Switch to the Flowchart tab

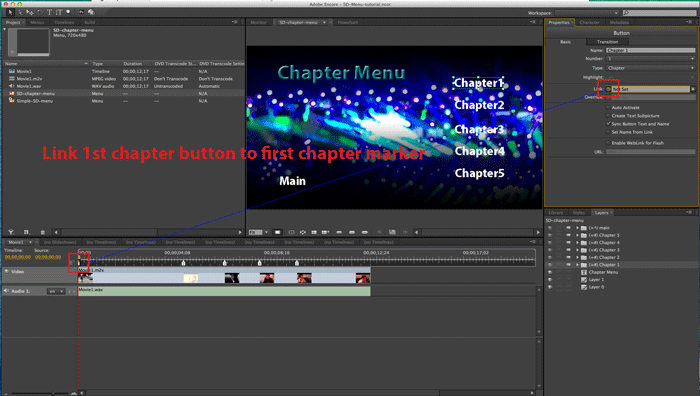click(348, 22)
